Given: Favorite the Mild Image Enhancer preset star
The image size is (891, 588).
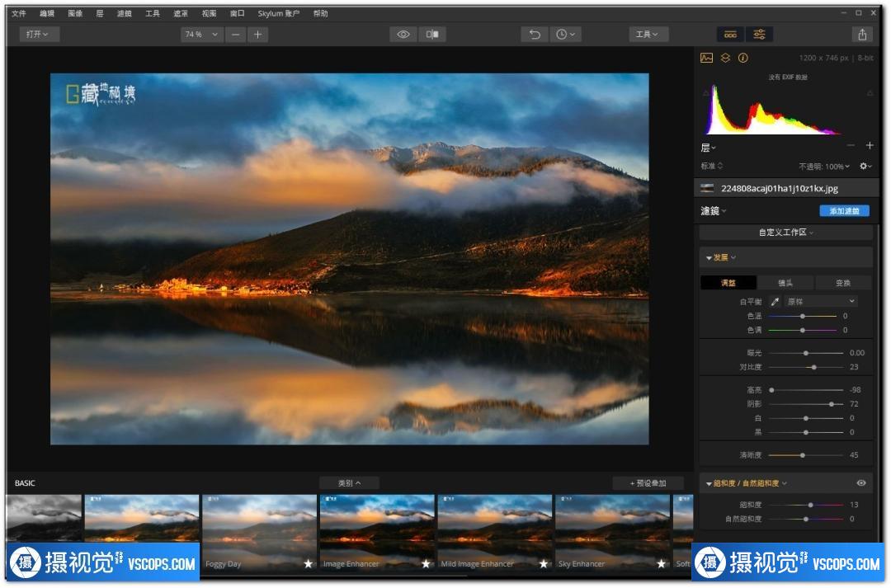Looking at the screenshot, I should (x=543, y=563).
